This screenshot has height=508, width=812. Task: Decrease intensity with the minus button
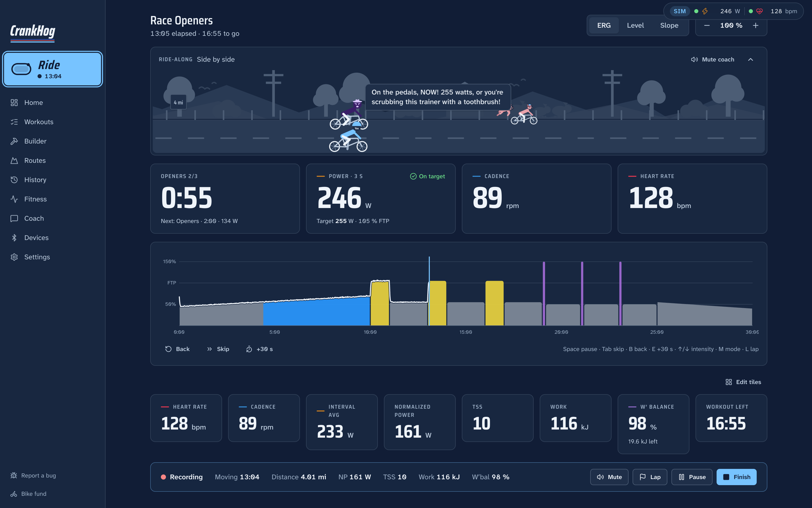point(707,26)
